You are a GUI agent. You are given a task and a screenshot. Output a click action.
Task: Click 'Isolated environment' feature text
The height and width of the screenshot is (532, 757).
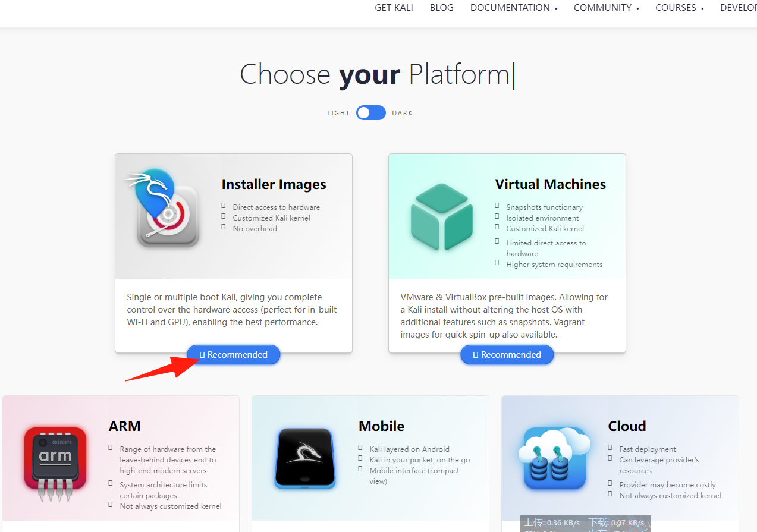click(x=542, y=218)
